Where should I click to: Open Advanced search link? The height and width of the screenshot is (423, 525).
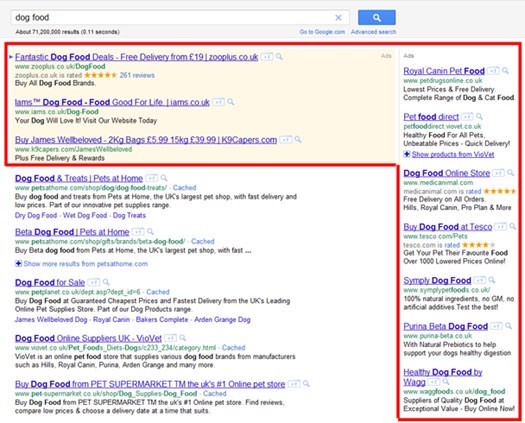coord(373,32)
